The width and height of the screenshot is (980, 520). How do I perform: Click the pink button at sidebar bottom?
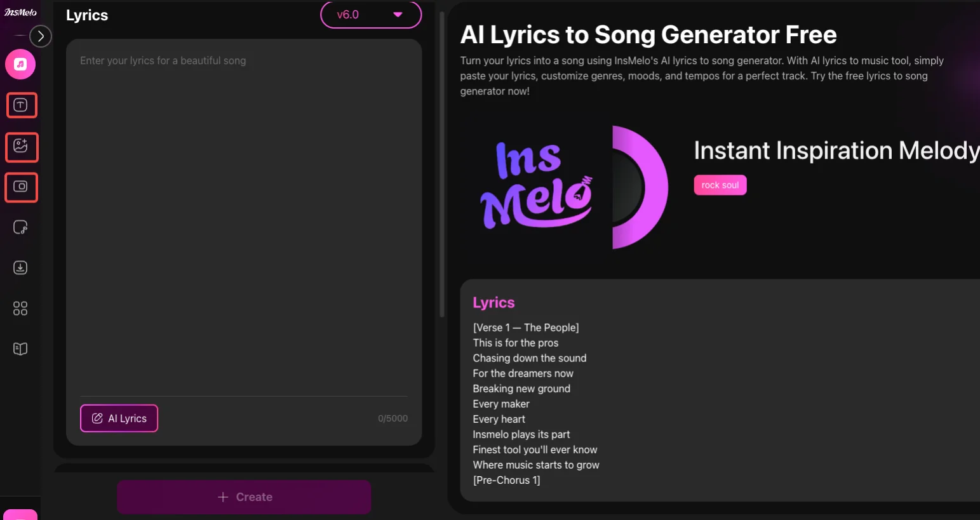[x=20, y=515]
